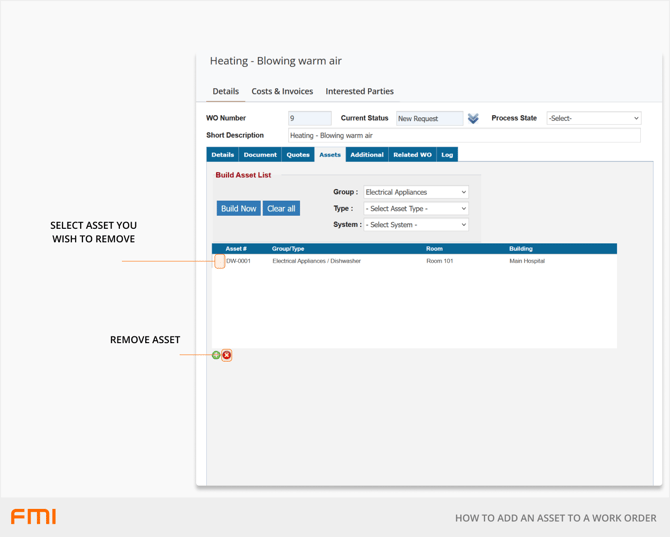Open the Costs & Invoices tab
Screen dimensions: 670x537
[282, 91]
